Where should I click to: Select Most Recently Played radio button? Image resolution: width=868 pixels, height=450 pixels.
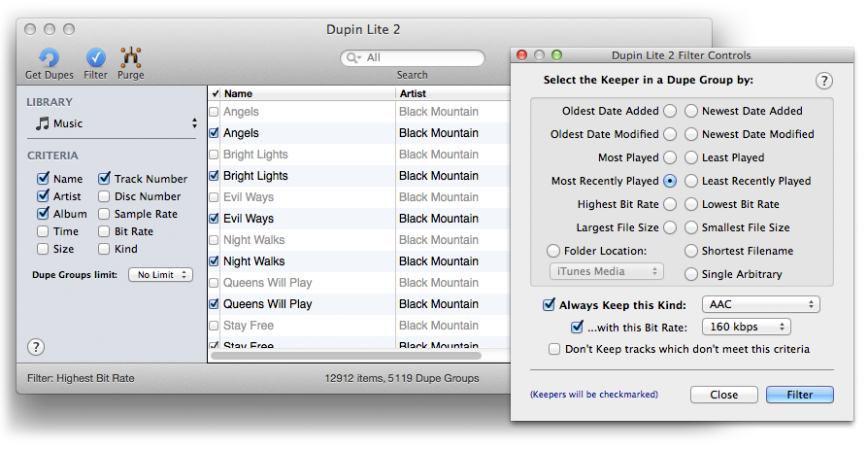(670, 181)
